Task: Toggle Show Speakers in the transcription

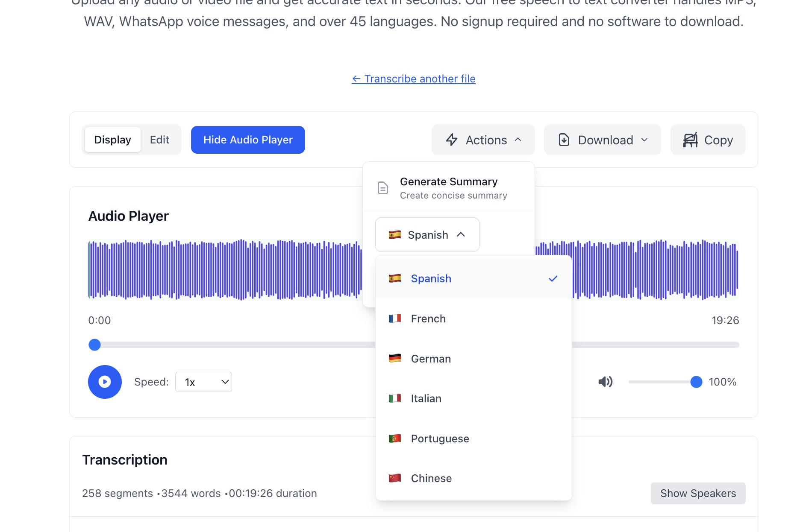Action: point(698,493)
